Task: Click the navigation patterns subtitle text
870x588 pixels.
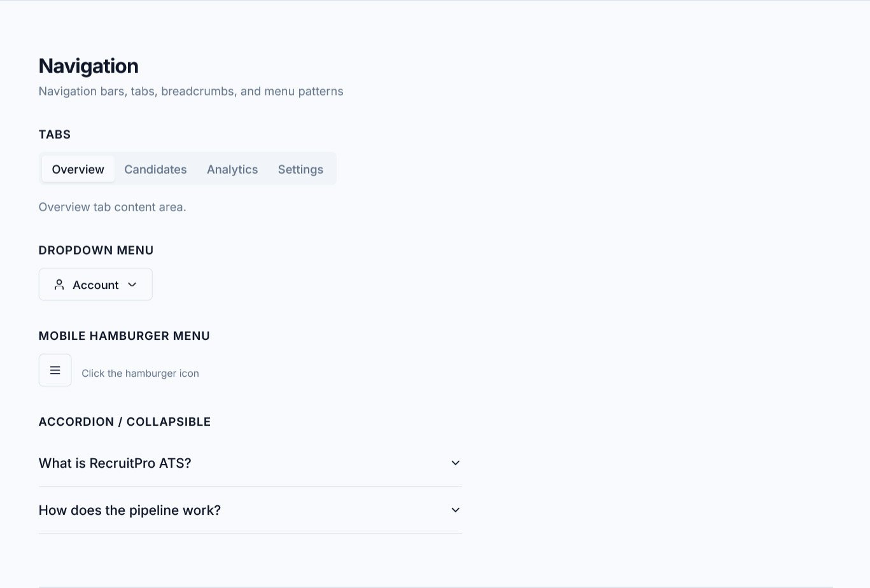Action: point(191,91)
